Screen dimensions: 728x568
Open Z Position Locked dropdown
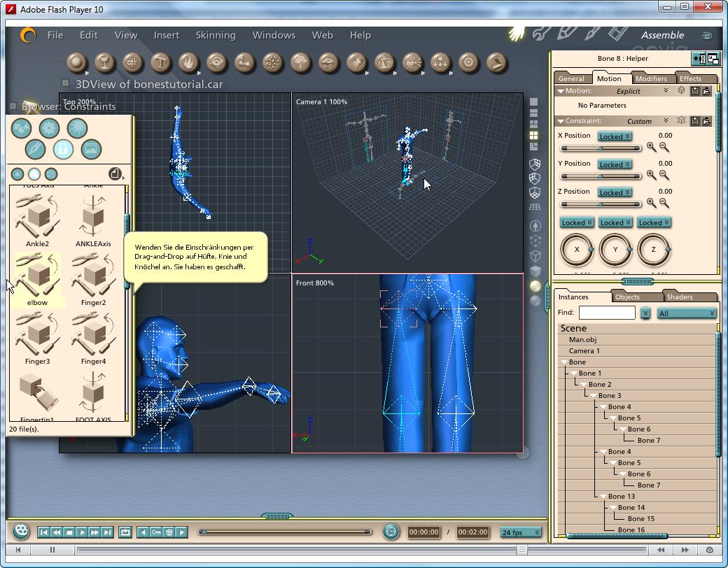[x=615, y=192]
